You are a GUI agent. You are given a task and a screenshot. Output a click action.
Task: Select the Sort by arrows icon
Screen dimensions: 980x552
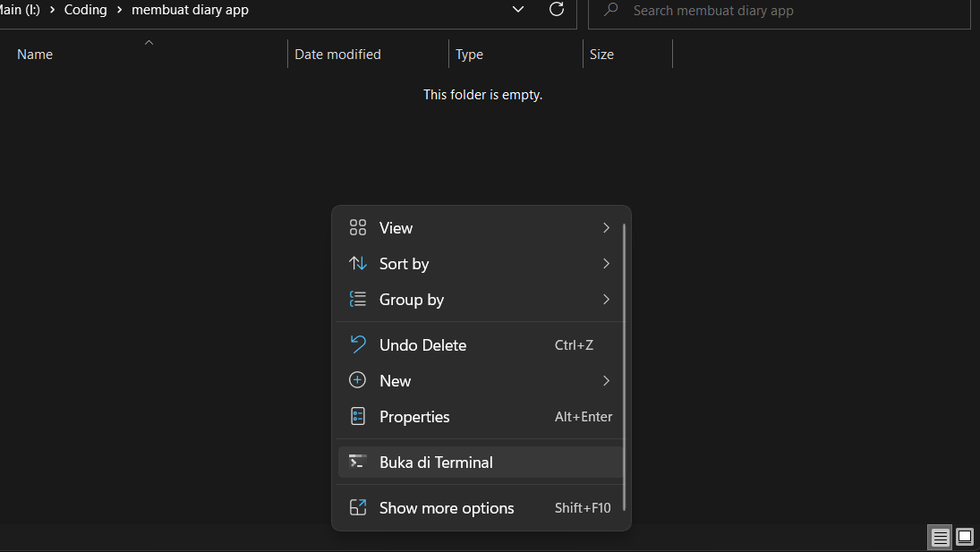(x=358, y=264)
